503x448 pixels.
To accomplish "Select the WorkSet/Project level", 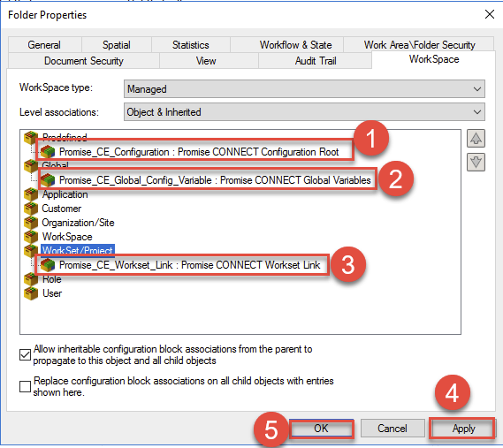I will (x=78, y=250).
